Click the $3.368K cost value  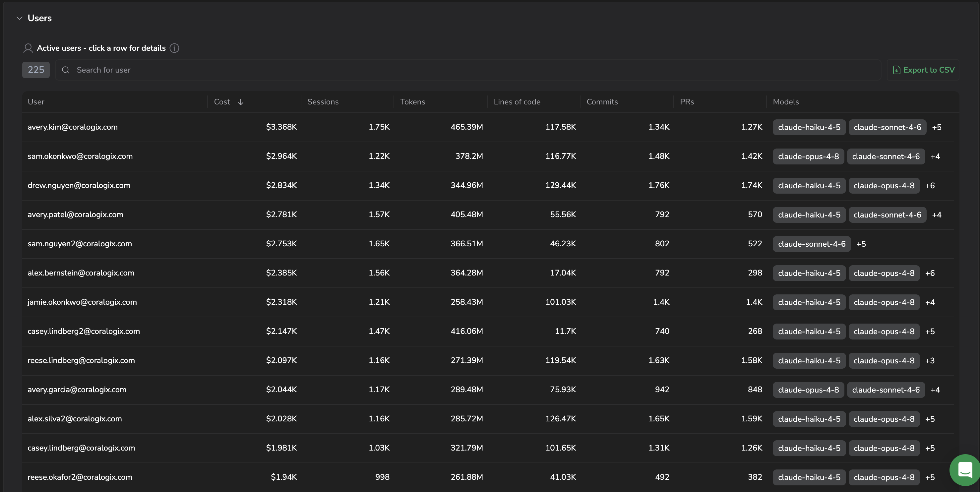281,127
